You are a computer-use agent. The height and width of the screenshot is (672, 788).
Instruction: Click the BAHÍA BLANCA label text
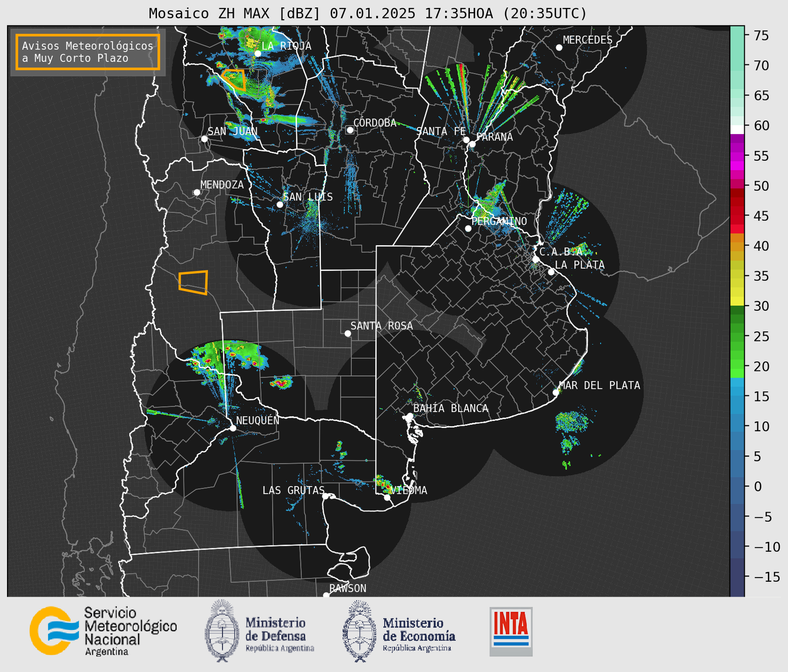tap(451, 408)
